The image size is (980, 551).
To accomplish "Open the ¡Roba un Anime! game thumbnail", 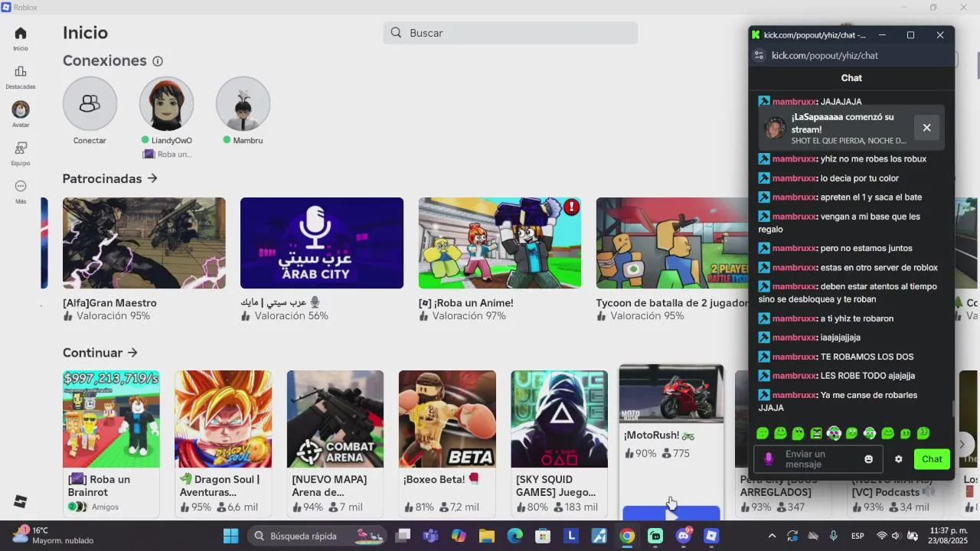I will click(x=499, y=243).
